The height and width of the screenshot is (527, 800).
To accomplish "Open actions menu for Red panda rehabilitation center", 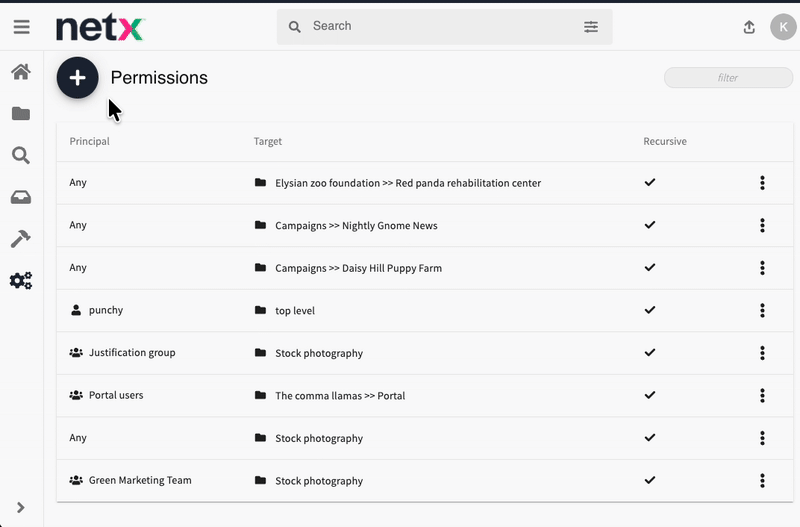I will tap(762, 183).
